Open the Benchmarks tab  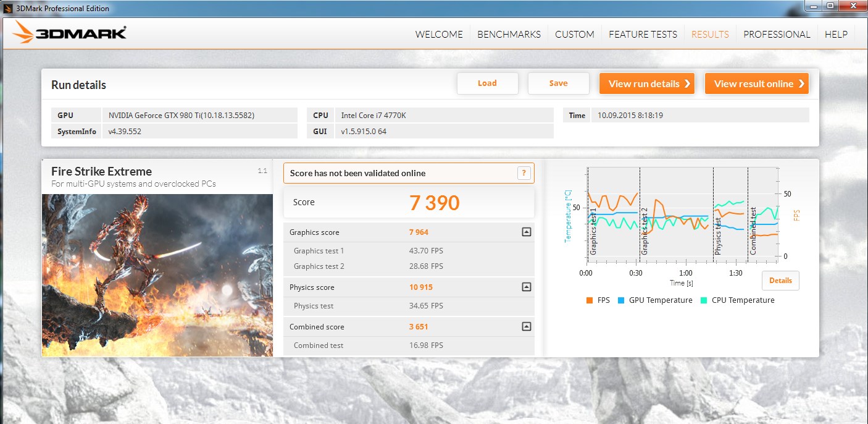(509, 35)
